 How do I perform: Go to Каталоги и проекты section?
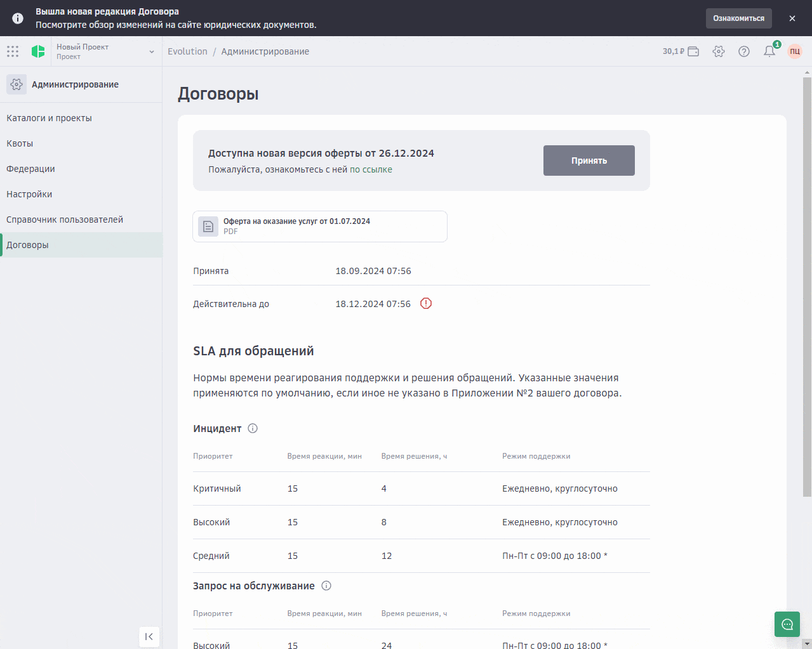(x=49, y=118)
